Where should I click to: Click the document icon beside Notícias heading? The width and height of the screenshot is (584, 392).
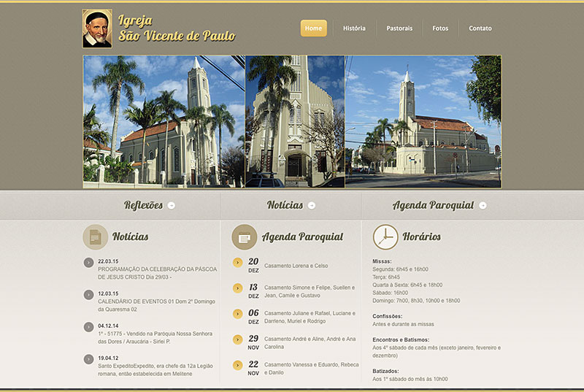[95, 237]
